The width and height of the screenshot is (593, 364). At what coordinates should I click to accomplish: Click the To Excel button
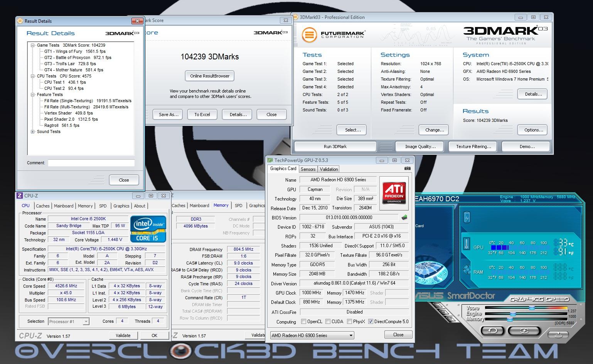[202, 115]
